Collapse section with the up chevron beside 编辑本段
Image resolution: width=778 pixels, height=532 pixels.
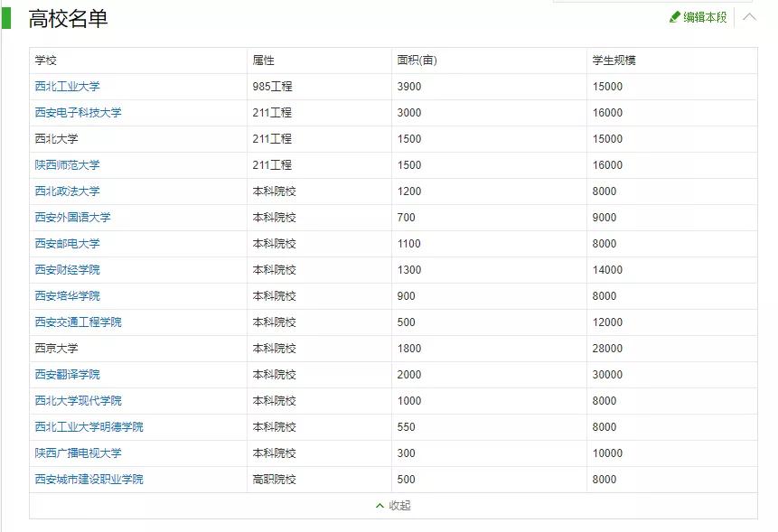pos(749,17)
